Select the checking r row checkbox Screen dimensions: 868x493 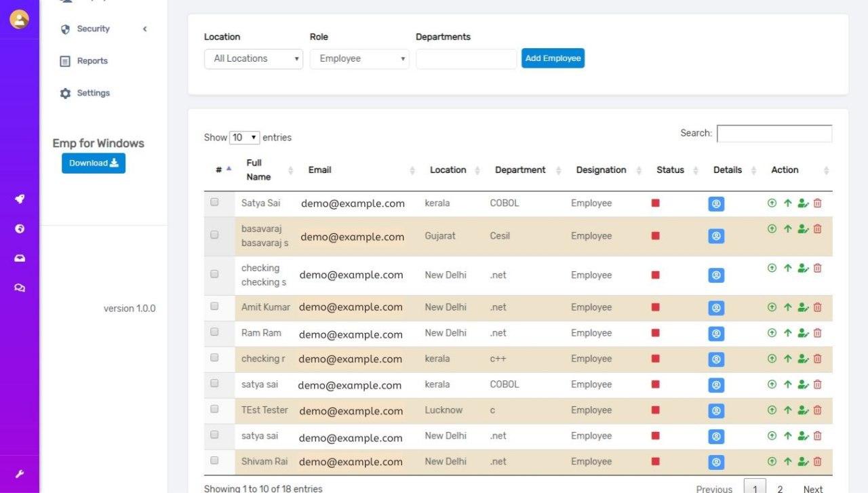coord(215,357)
